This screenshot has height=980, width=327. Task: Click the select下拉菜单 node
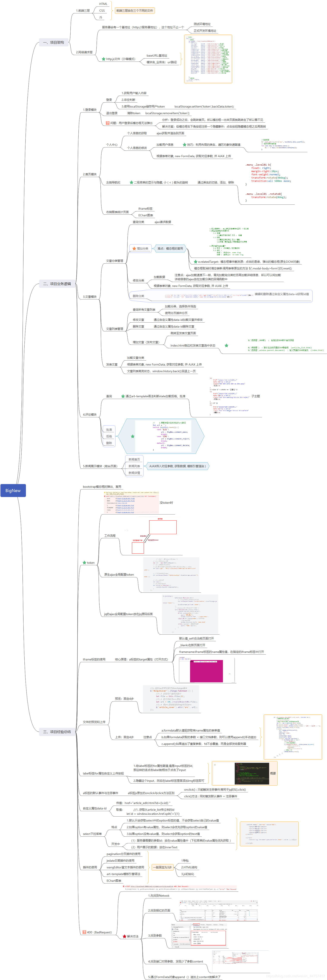[92, 834]
